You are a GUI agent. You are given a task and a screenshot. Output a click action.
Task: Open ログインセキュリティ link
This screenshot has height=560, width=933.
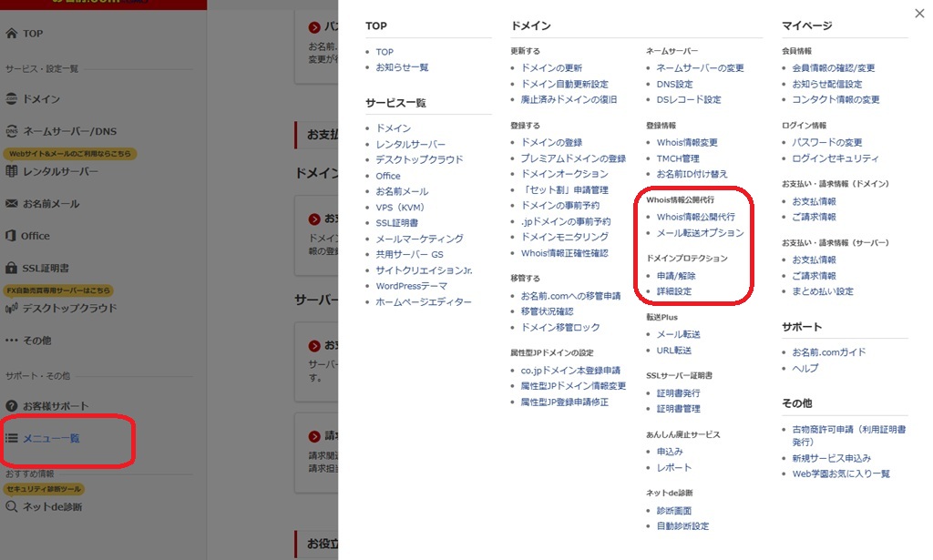[836, 158]
